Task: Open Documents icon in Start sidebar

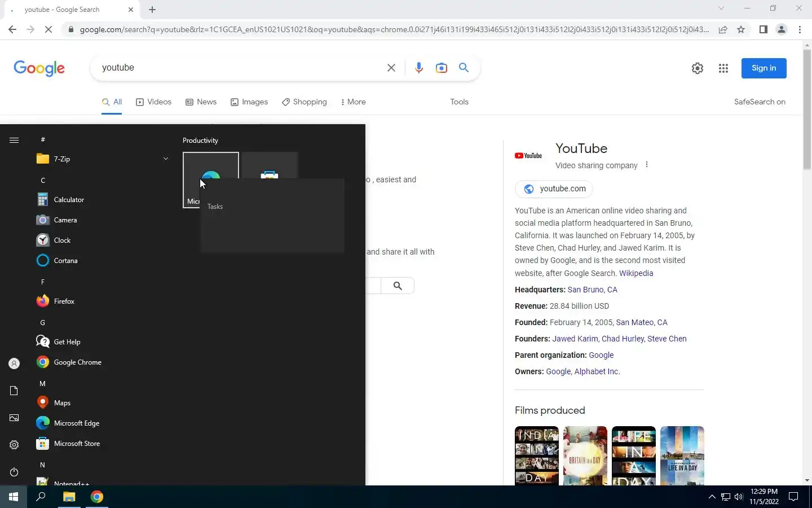Action: click(x=14, y=391)
